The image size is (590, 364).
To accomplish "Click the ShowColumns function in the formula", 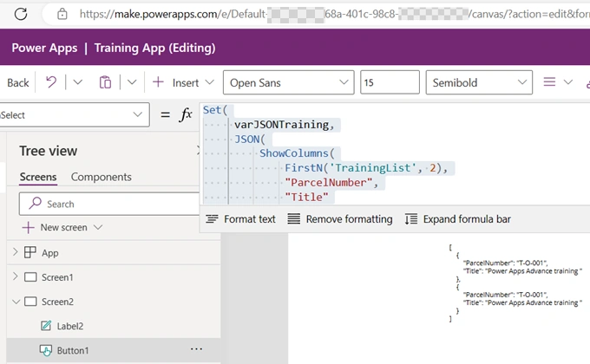I will pyautogui.click(x=294, y=153).
